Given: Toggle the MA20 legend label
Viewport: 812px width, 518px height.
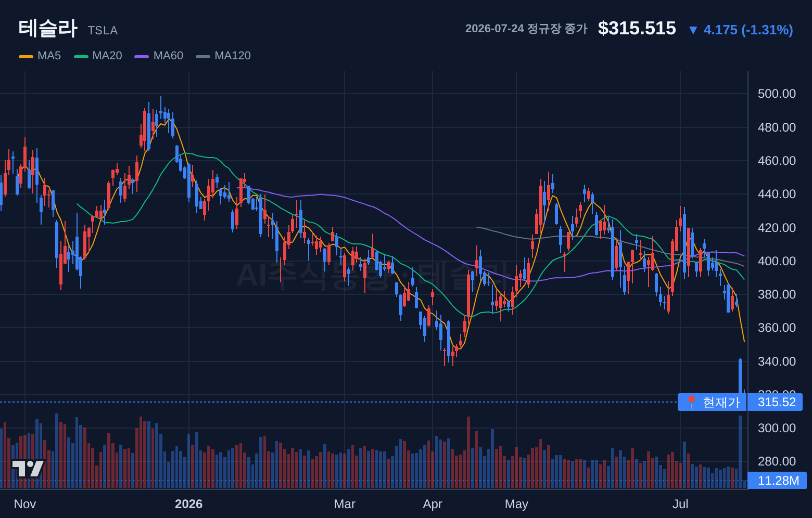Looking at the screenshot, I should 107,56.
